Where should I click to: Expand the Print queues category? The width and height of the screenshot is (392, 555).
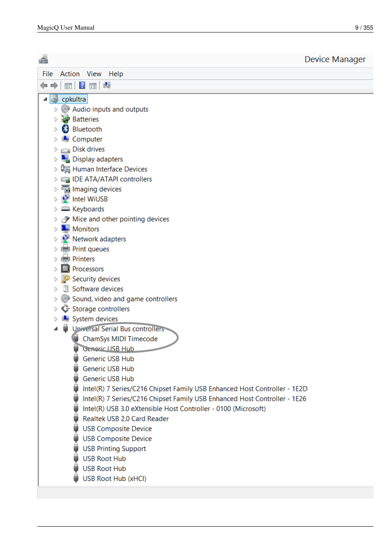[x=56, y=249]
